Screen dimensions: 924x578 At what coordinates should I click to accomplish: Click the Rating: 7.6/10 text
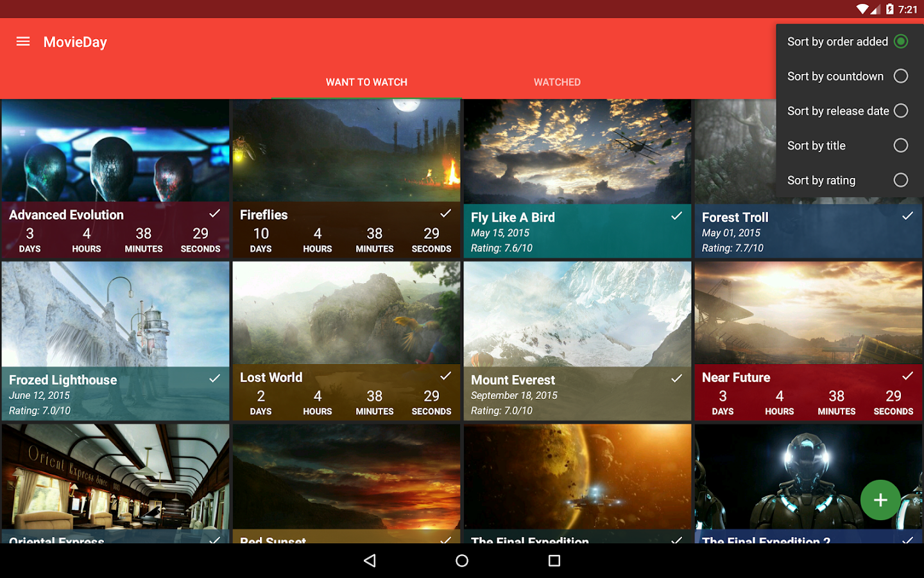tap(502, 249)
